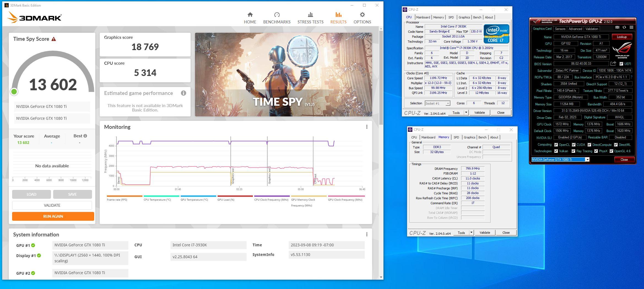644x289 pixels.
Task: Switch to the Results tab in 3DMark
Action: click(x=338, y=18)
